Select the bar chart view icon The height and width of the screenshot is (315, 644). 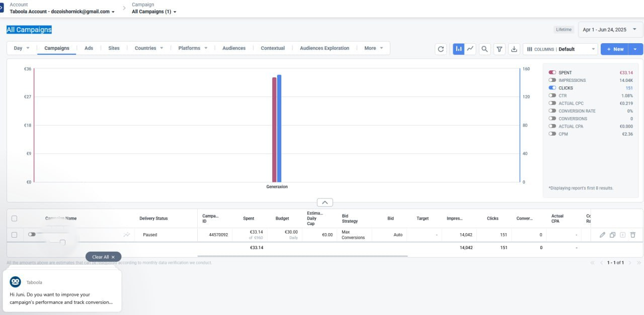pos(458,49)
